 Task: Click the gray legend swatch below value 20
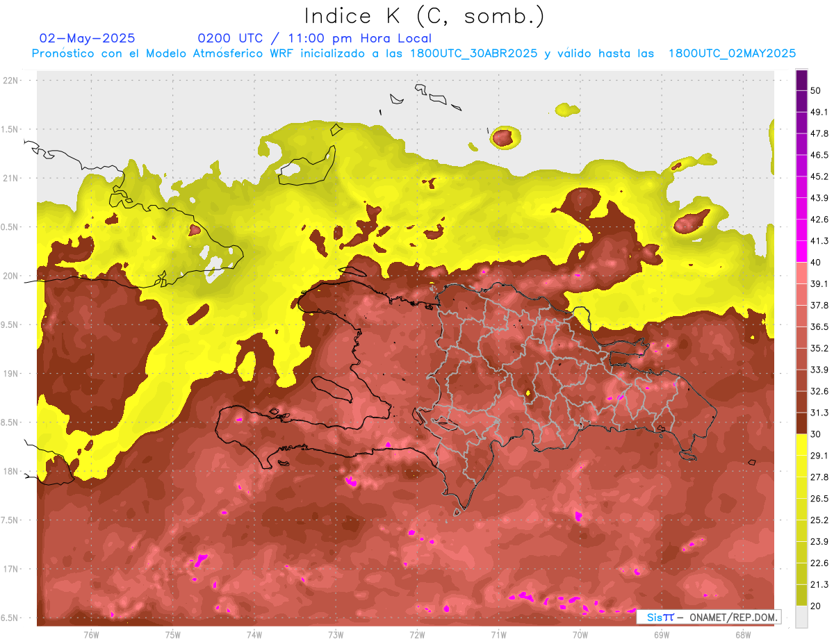coord(801,617)
